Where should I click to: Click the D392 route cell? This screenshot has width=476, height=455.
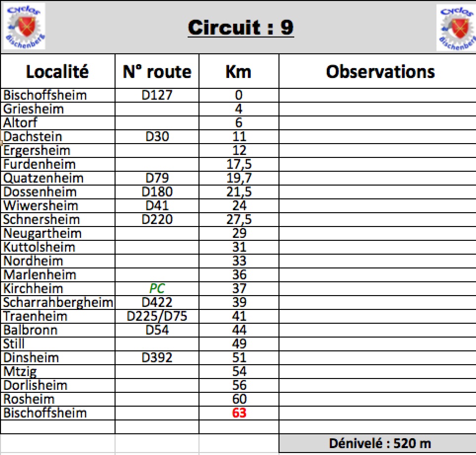pos(157,358)
